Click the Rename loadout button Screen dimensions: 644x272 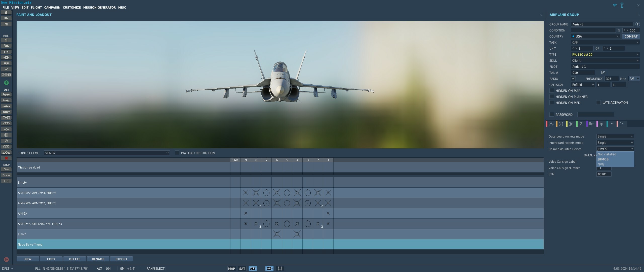click(x=98, y=259)
